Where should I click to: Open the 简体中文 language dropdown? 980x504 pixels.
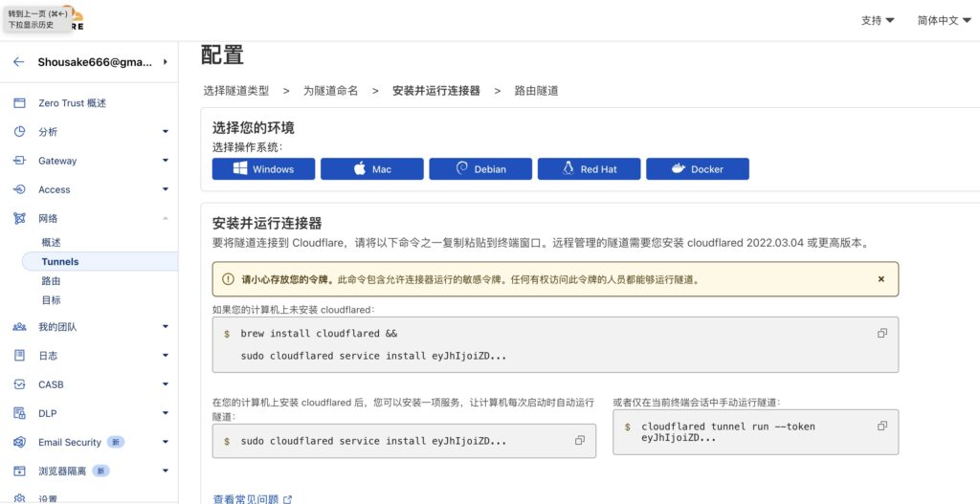(x=945, y=21)
